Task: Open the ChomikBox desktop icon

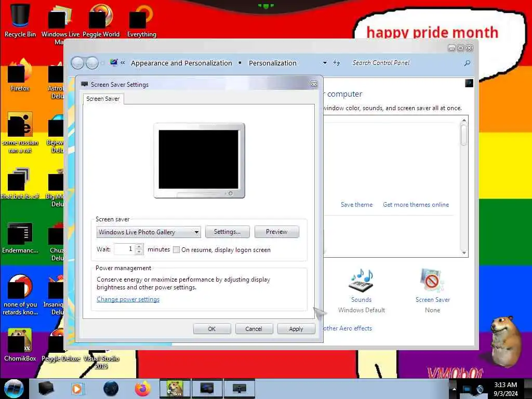Action: (x=20, y=344)
